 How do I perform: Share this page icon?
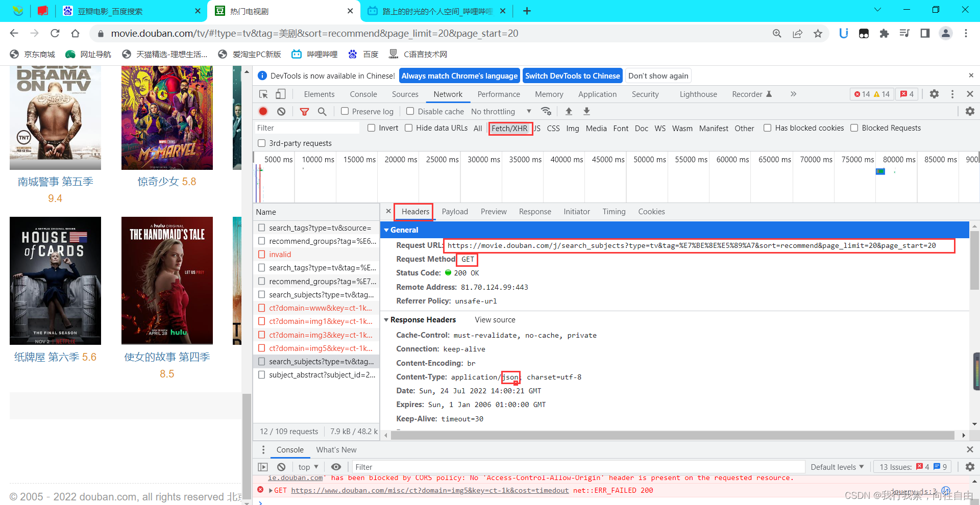pos(797,33)
